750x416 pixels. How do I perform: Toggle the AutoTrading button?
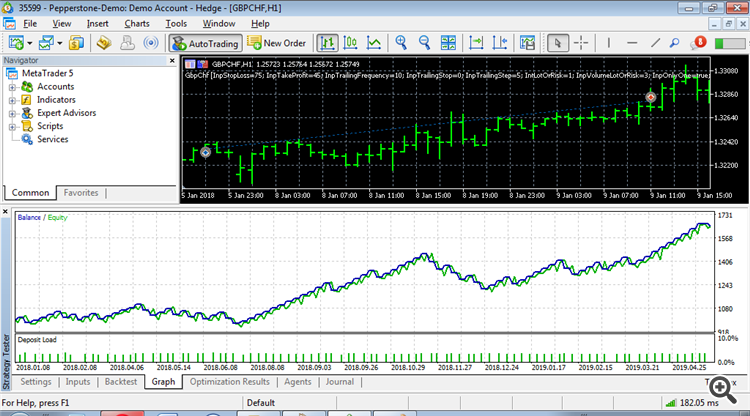pos(206,43)
